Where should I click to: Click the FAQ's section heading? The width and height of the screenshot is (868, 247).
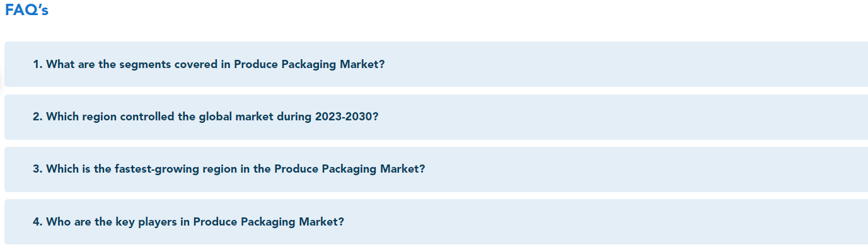(26, 11)
